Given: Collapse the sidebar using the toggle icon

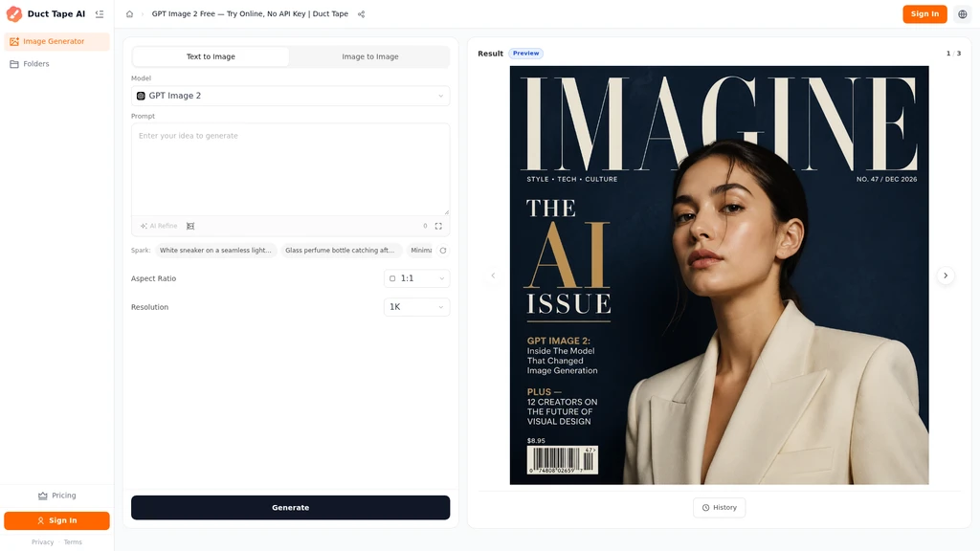Looking at the screenshot, I should pos(100,13).
